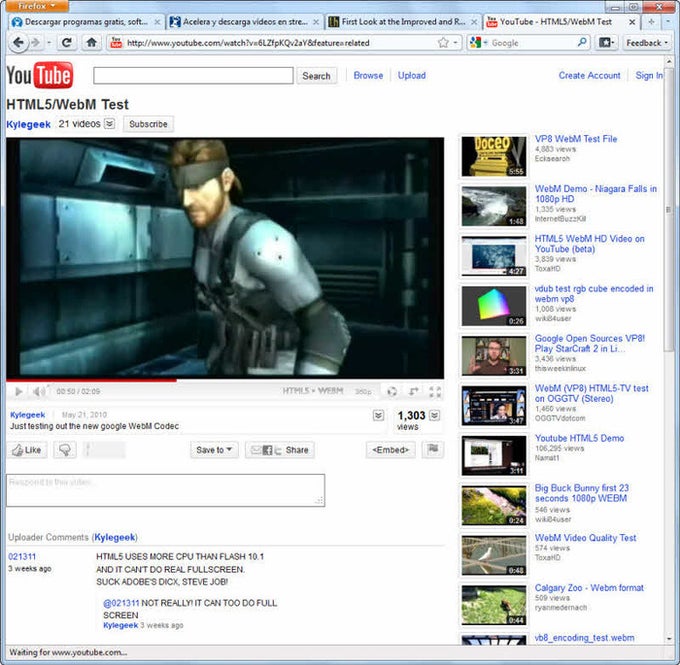This screenshot has width=680, height=665.
Task: Flag the video with the flag icon
Action: point(433,449)
